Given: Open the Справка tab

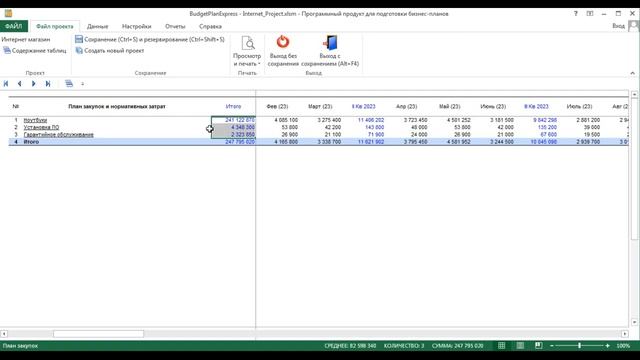Looking at the screenshot, I should coord(210,26).
